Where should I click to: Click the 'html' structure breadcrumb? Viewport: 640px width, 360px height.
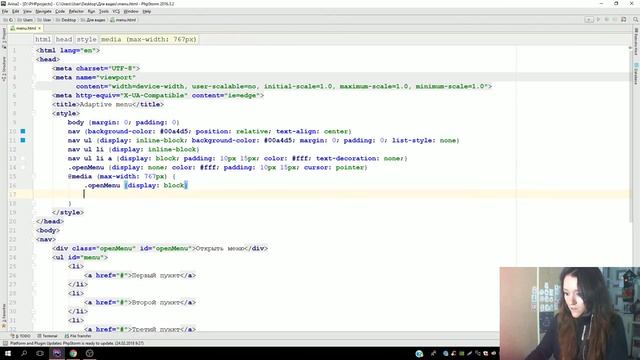point(43,39)
